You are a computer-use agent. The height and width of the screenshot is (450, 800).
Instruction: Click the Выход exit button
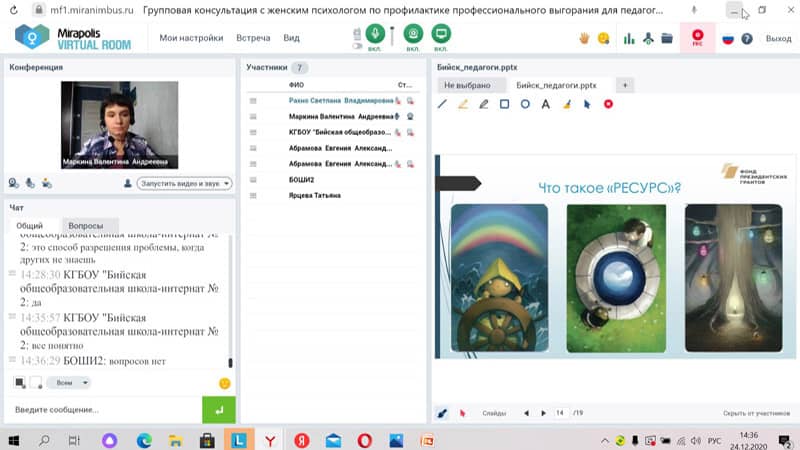point(778,38)
